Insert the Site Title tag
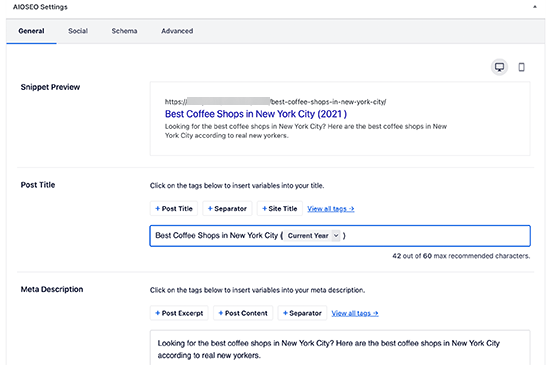Screen dimensions: 550x365 [280, 209]
